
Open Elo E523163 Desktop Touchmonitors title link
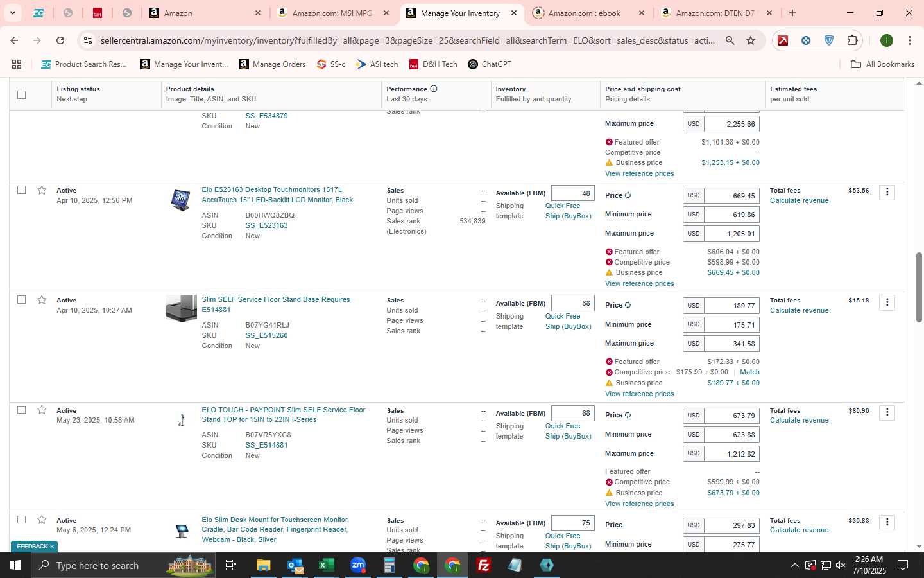[277, 195]
